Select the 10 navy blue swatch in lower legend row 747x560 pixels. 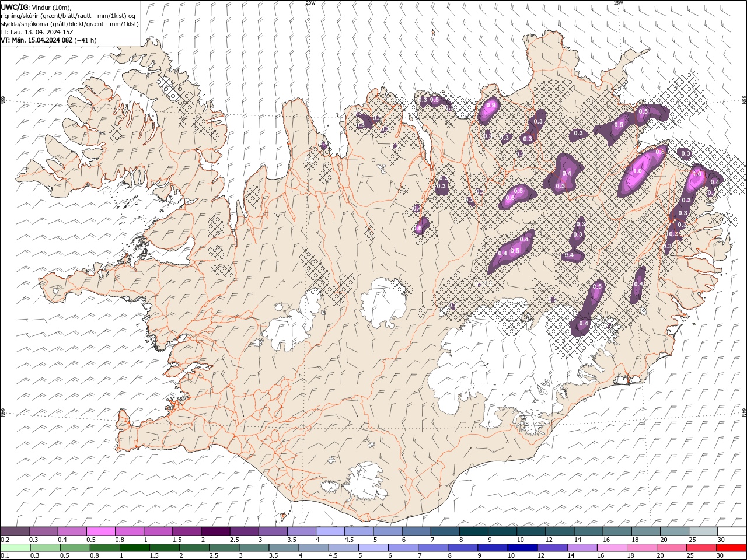pos(522,548)
